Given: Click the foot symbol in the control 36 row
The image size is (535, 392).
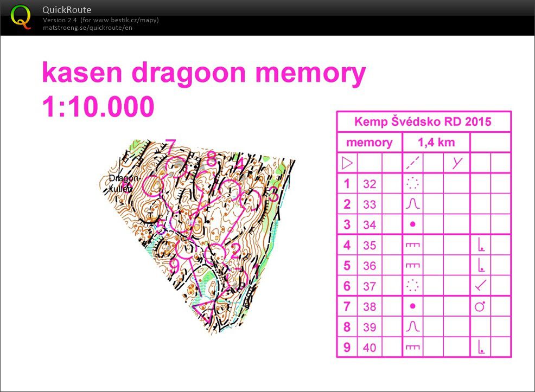Looking at the screenshot, I should pyautogui.click(x=481, y=265).
